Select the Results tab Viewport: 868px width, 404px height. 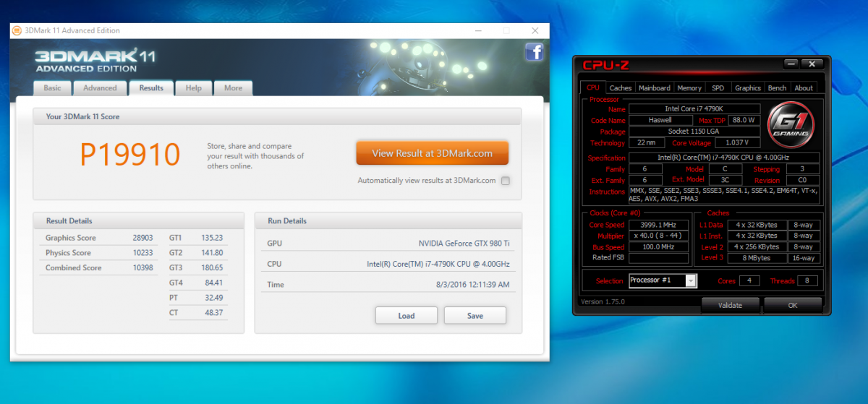click(x=151, y=88)
